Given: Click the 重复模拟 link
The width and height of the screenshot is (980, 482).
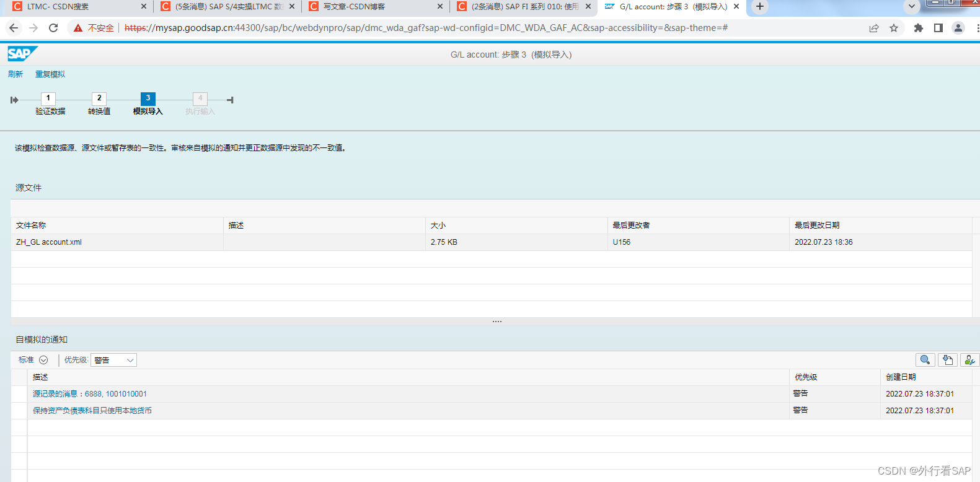Looking at the screenshot, I should tap(50, 74).
